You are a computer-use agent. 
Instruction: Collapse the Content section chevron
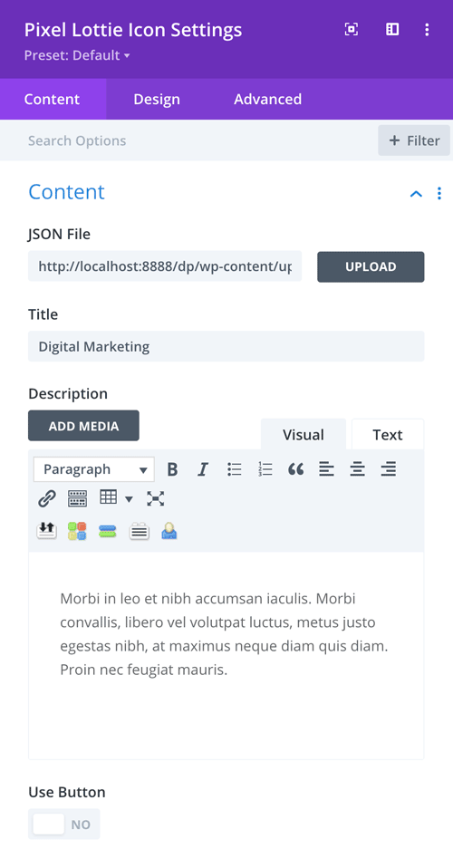416,193
